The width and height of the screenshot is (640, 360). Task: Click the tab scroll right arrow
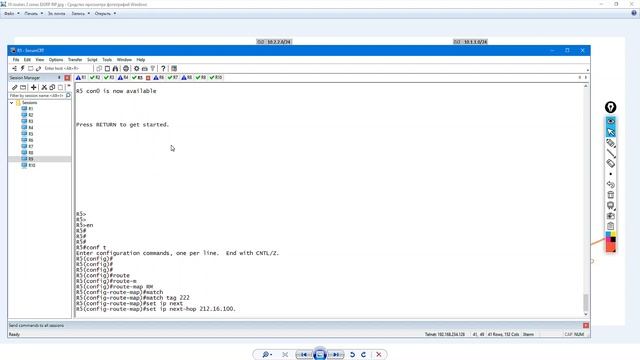[586, 78]
